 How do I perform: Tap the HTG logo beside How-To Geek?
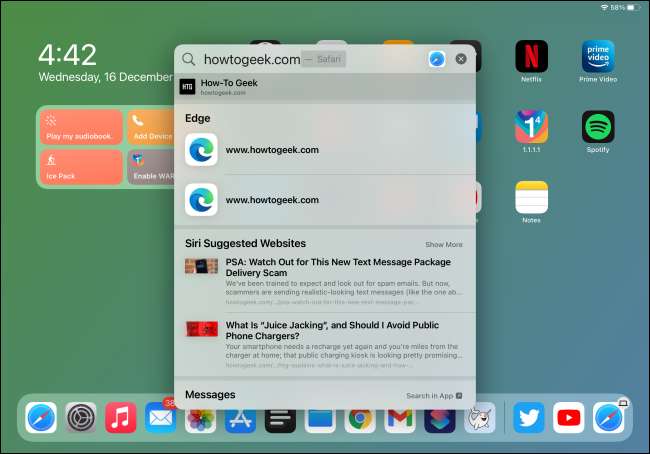tap(187, 87)
